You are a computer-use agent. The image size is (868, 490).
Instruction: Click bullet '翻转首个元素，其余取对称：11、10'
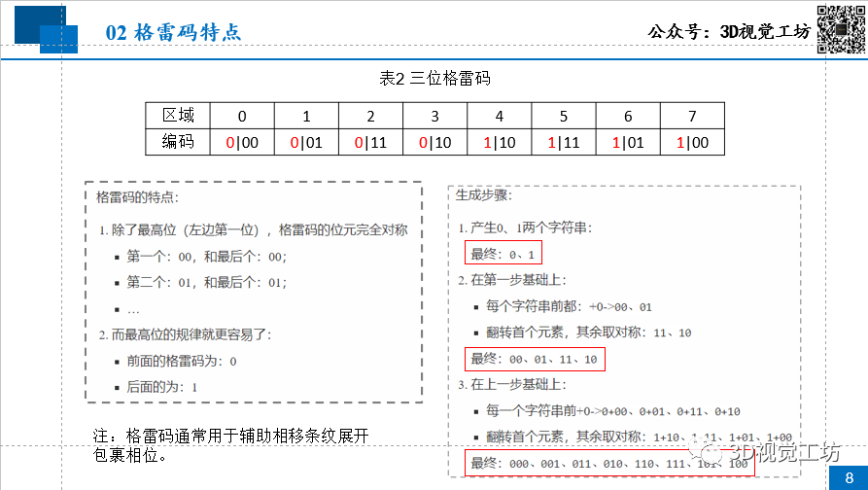(x=588, y=332)
